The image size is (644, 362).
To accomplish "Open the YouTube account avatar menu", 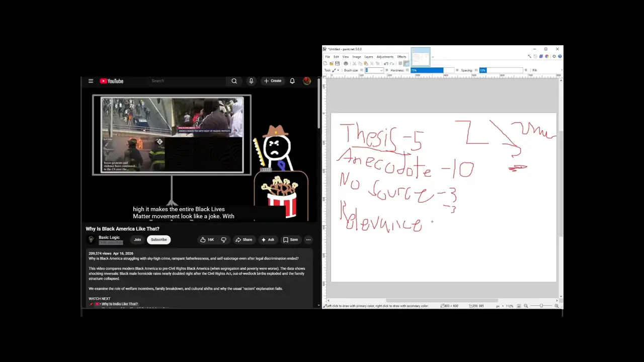I will 307,81.
